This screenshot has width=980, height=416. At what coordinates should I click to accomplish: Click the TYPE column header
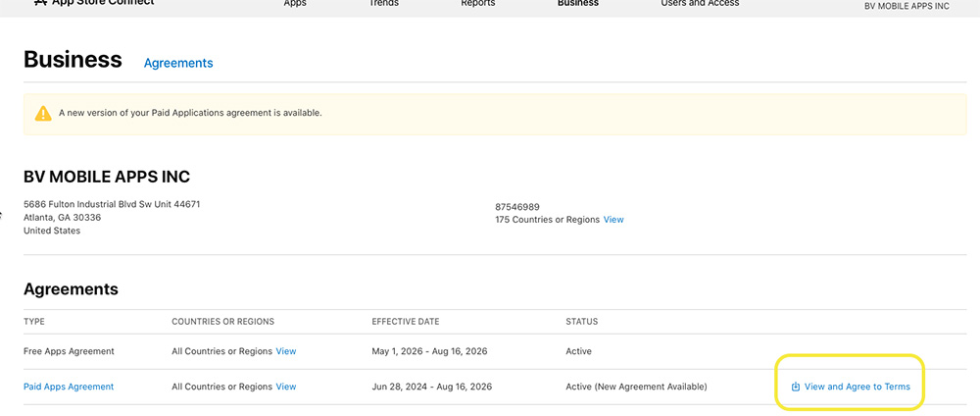click(34, 322)
